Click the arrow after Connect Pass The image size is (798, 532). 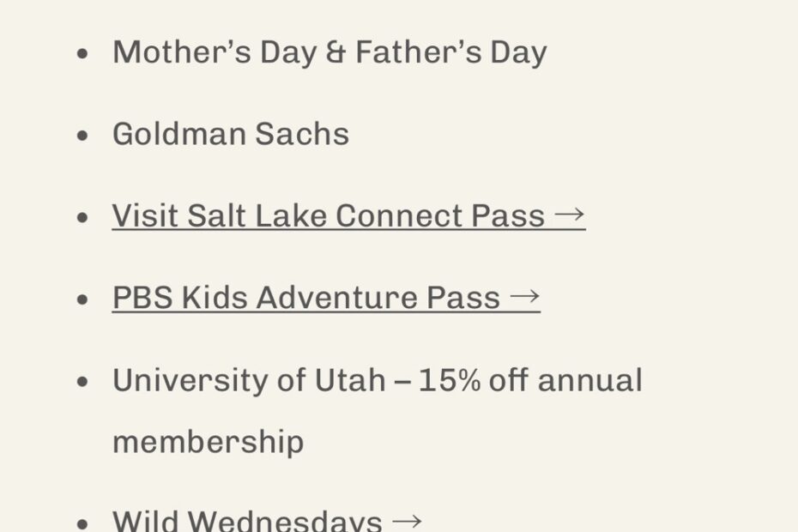pos(569,215)
